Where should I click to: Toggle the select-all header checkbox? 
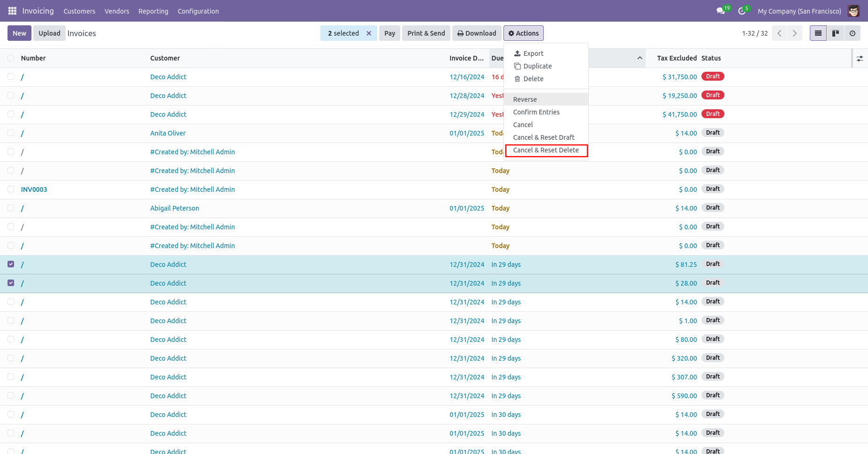click(x=11, y=58)
